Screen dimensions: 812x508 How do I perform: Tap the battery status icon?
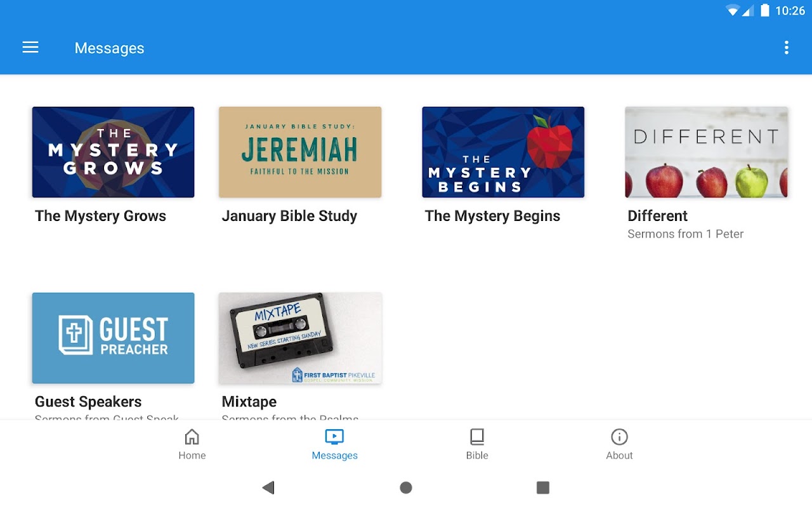(x=765, y=10)
